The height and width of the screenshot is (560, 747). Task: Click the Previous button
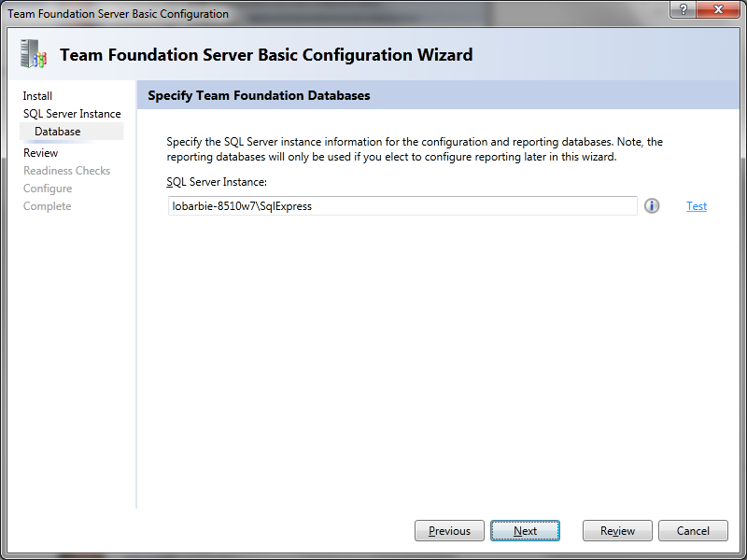click(449, 530)
